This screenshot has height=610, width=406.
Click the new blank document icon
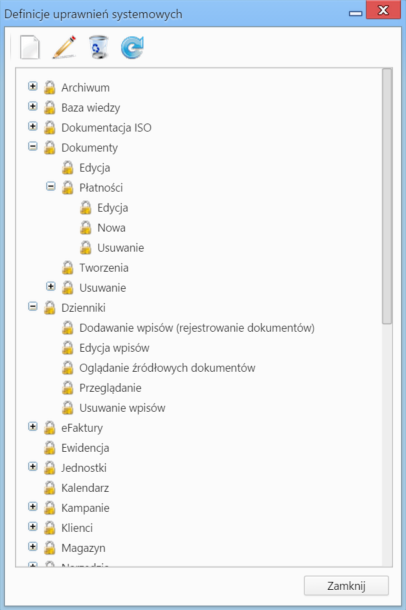(x=30, y=47)
